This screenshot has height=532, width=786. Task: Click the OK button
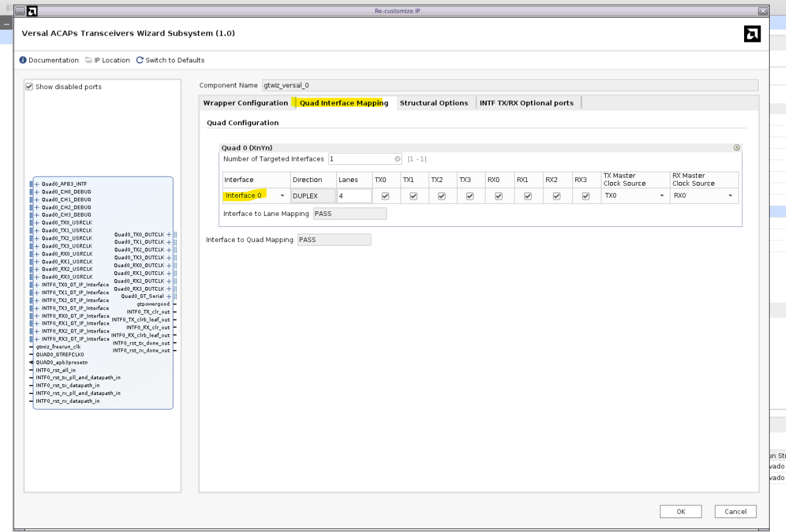tap(681, 511)
